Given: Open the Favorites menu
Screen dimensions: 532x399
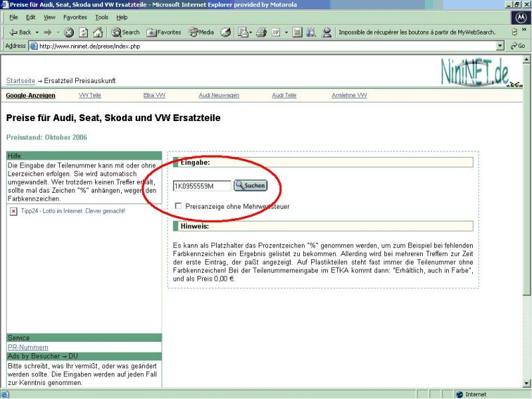Looking at the screenshot, I should (75, 17).
